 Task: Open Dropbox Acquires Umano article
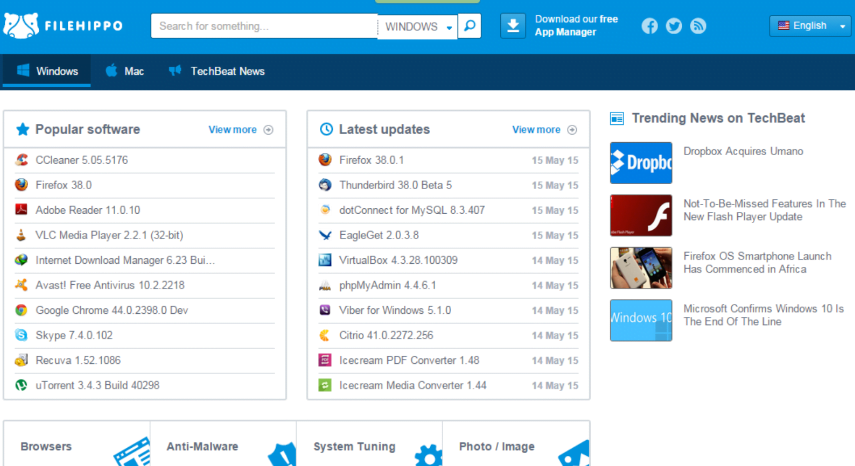click(x=743, y=152)
